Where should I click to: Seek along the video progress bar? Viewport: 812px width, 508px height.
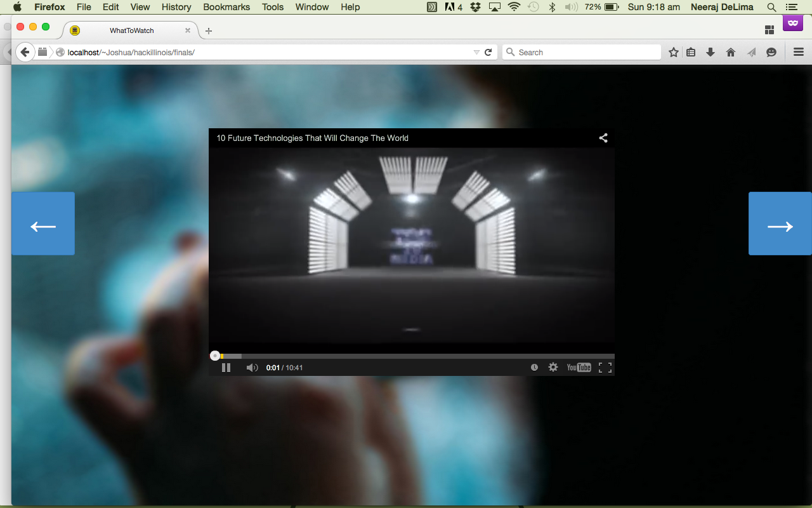(412, 356)
